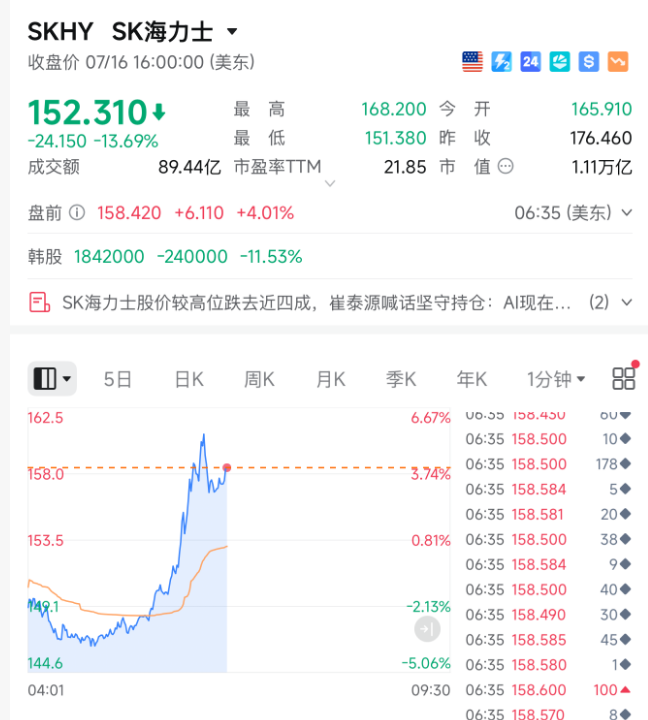Image resolution: width=648 pixels, height=720 pixels.
Task: Tap the 韩股 1842000 quote row
Action: pos(330,257)
